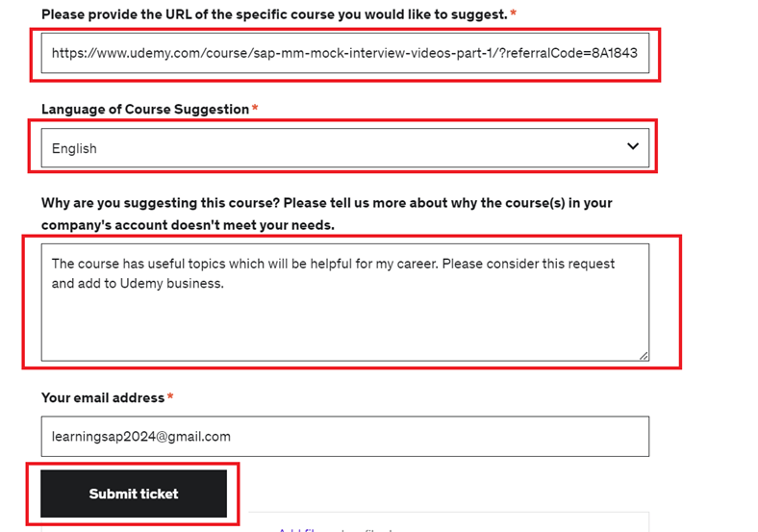This screenshot has width=758, height=532.
Task: Click the red asterisk beside the course URL label
Action: 514,14
